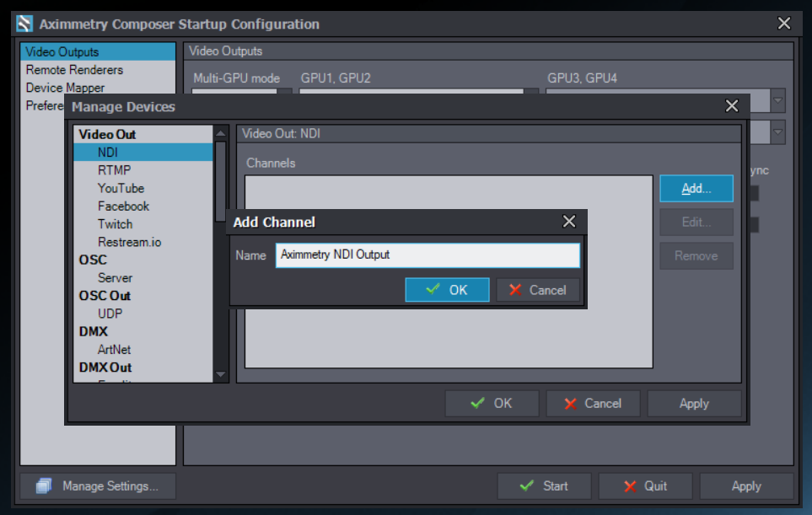This screenshot has width=812, height=515.
Task: Click the "Add Channel" dialog title
Action: (x=274, y=222)
